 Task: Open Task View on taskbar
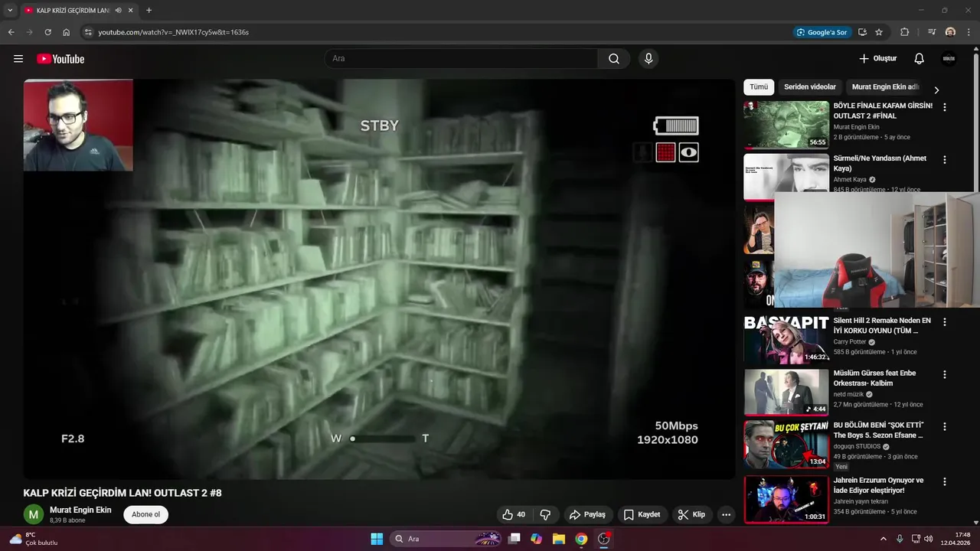click(x=514, y=539)
